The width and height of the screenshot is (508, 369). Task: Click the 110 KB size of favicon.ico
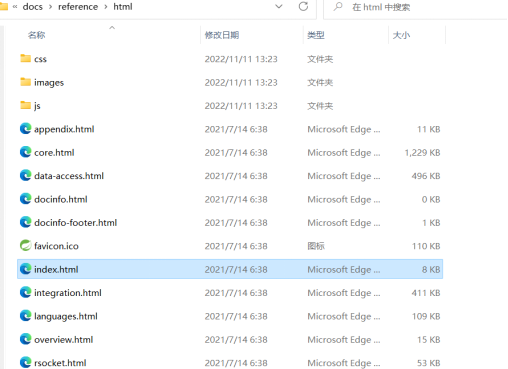click(426, 246)
